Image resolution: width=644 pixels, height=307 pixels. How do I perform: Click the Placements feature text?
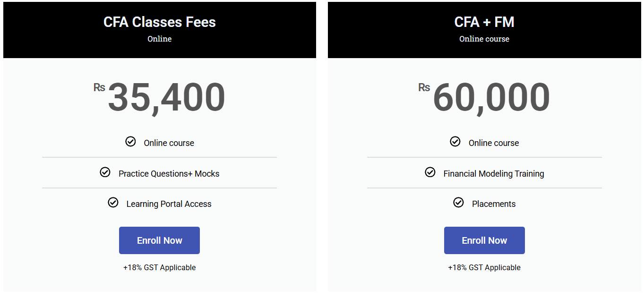494,204
